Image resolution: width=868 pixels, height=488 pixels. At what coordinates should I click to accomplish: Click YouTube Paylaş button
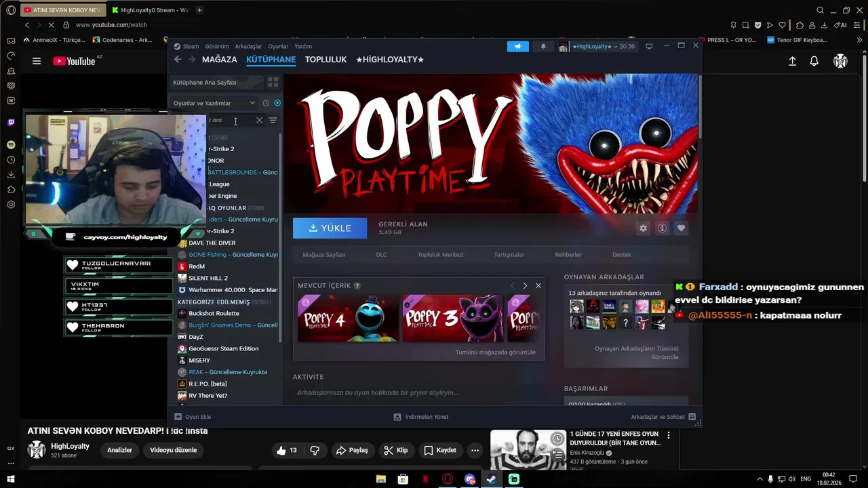(x=352, y=450)
